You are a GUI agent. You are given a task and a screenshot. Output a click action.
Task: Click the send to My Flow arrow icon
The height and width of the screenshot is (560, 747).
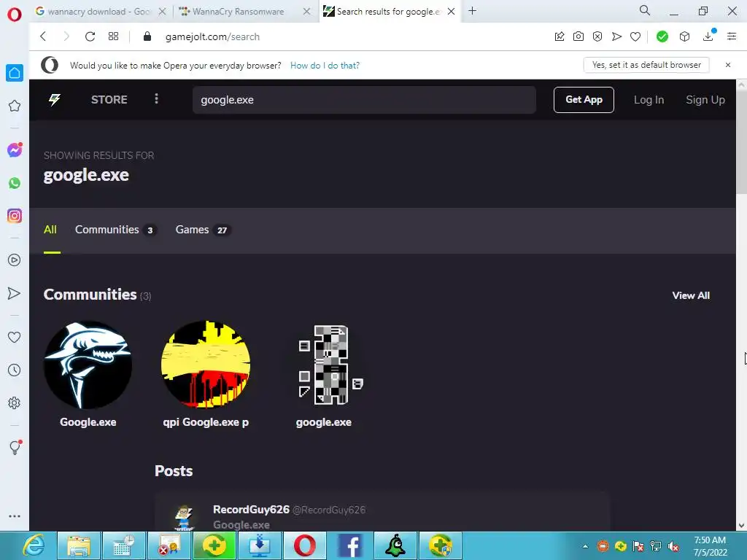click(x=616, y=36)
